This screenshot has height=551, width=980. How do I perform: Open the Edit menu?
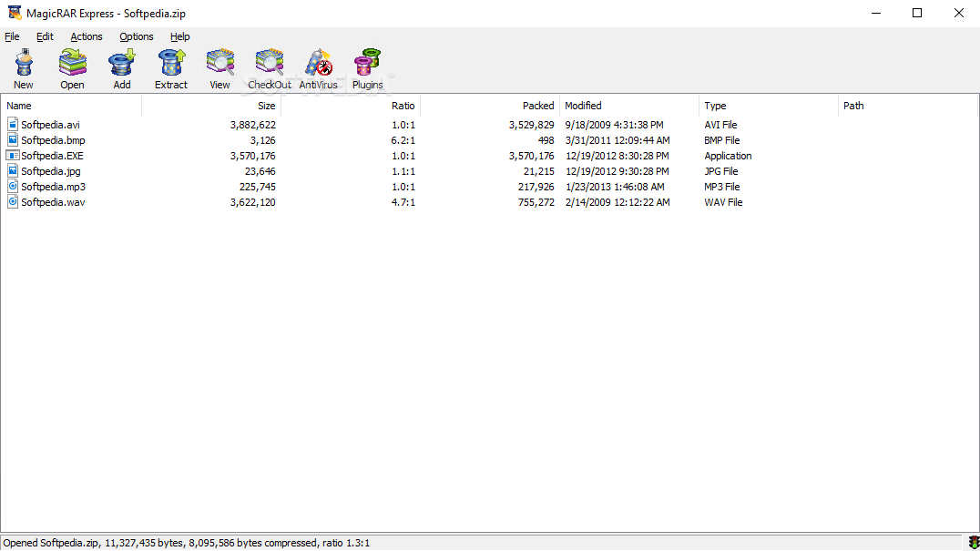(45, 36)
